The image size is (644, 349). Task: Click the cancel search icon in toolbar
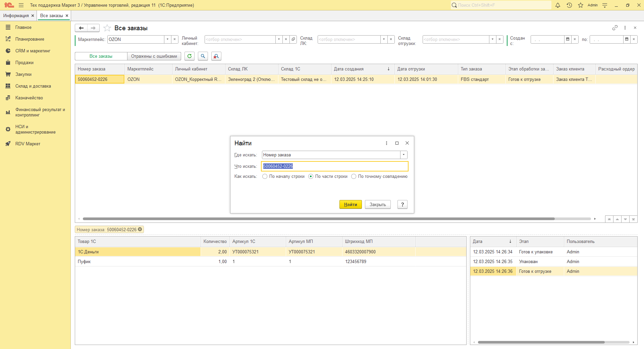[216, 56]
